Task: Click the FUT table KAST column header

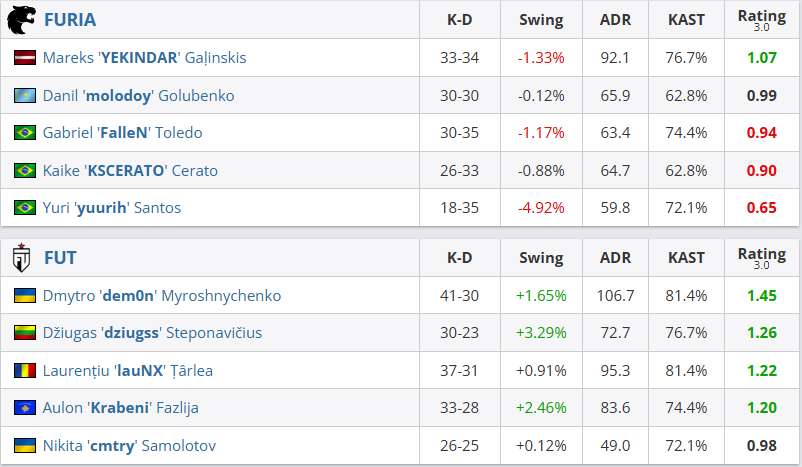Action: coord(685,258)
